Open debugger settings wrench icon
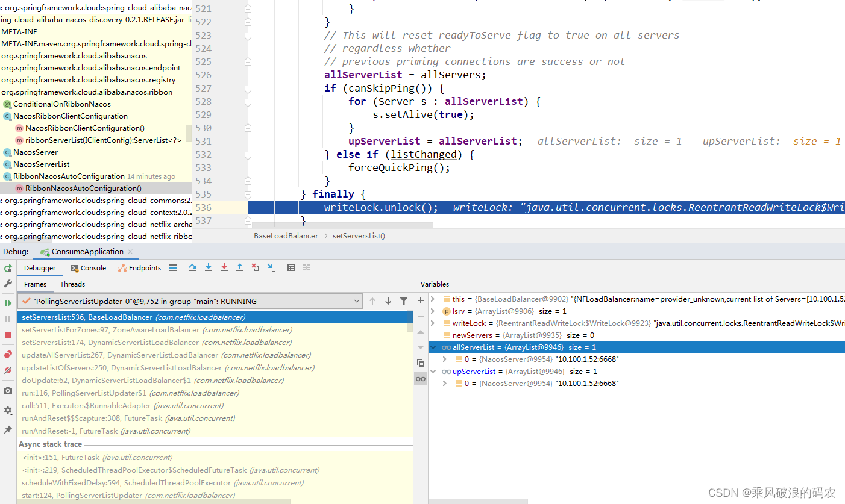 click(x=8, y=283)
